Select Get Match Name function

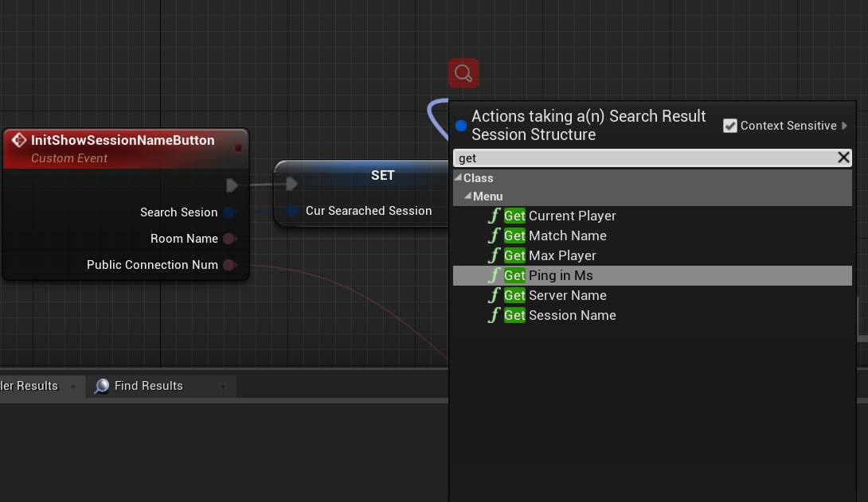tap(652, 235)
